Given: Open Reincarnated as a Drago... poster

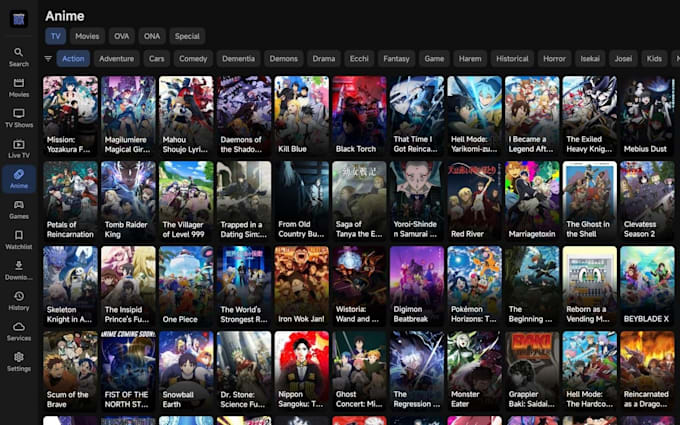Looking at the screenshot, I should tap(647, 371).
